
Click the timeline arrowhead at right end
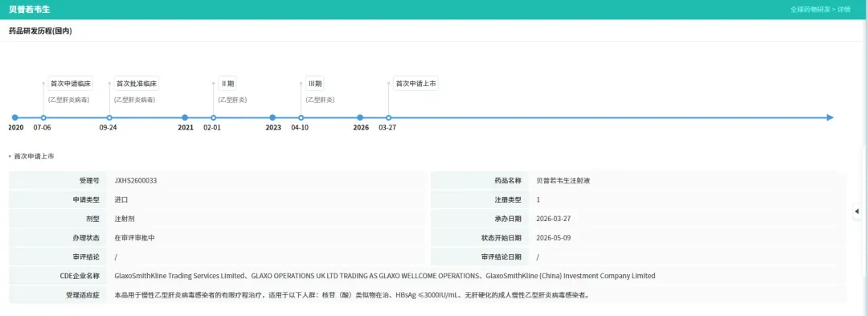click(x=829, y=117)
